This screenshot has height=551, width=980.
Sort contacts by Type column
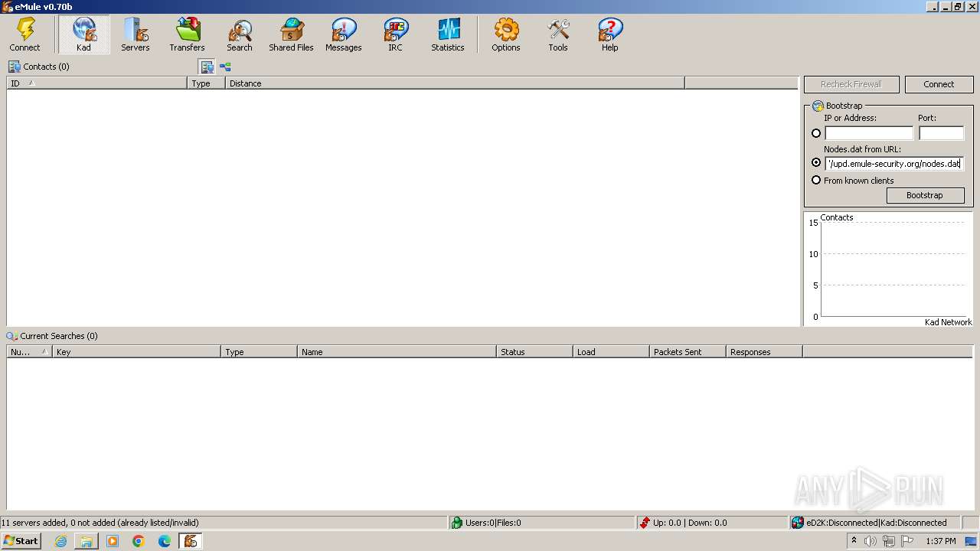(x=207, y=83)
